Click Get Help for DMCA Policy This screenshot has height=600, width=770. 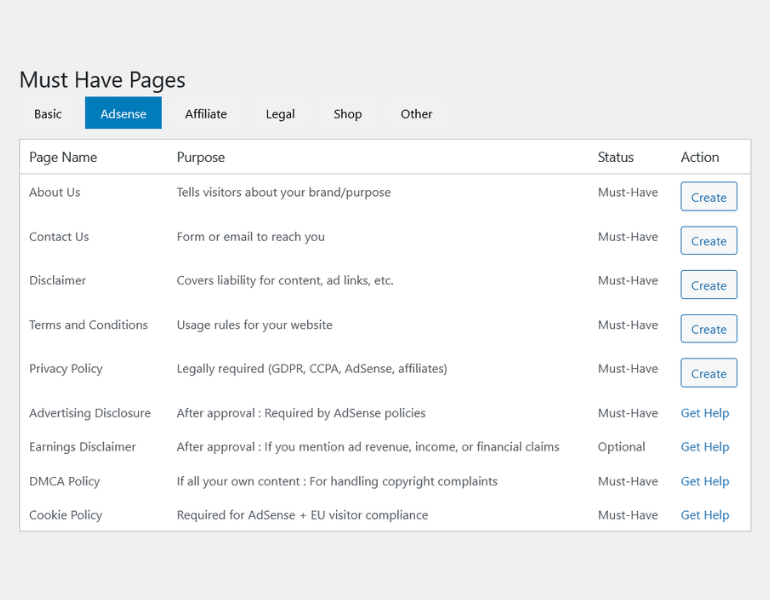pos(705,481)
